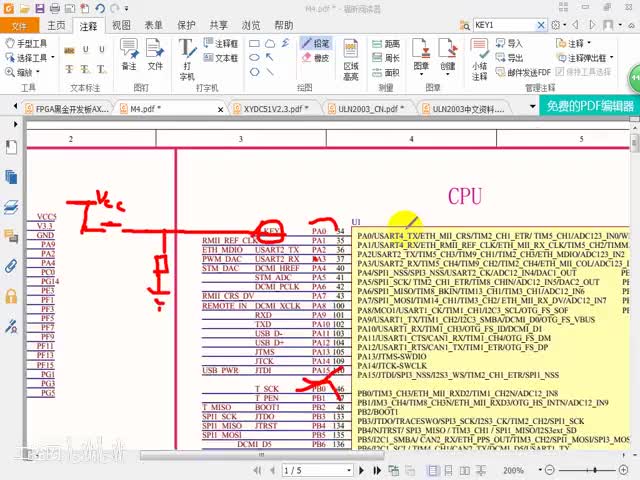Expand the left navigation panel arrow
The height and width of the screenshot is (480, 640).
16,124
